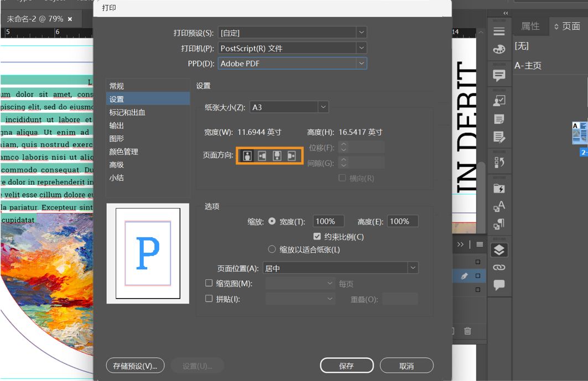This screenshot has width=588, height=381.
Task: Click the 设置(U)... button
Action: coord(197,366)
